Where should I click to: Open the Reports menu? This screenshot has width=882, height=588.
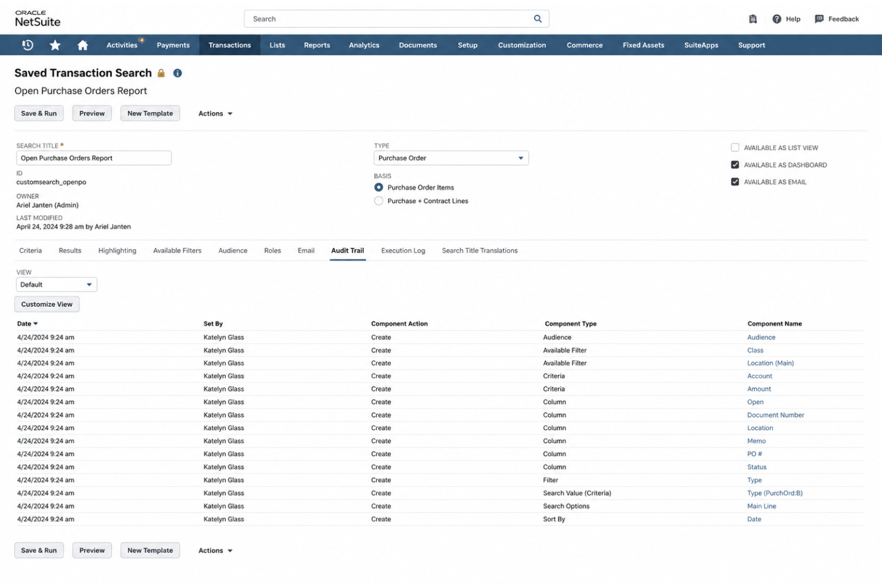coord(317,45)
